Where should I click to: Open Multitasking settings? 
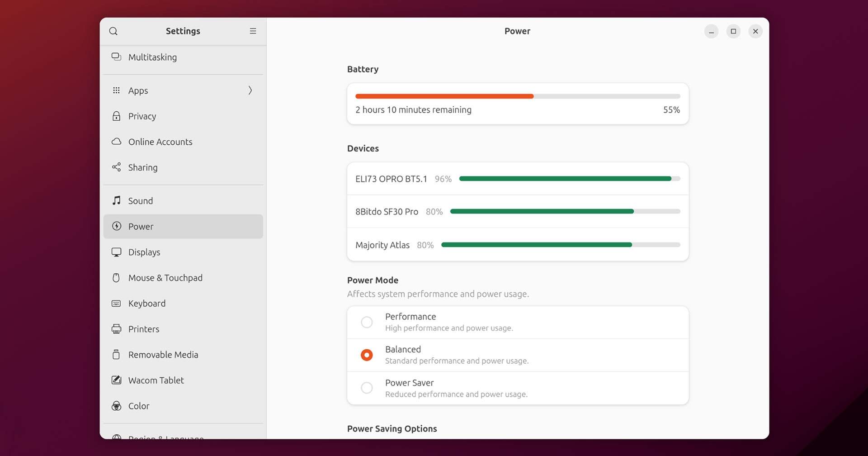coord(183,57)
